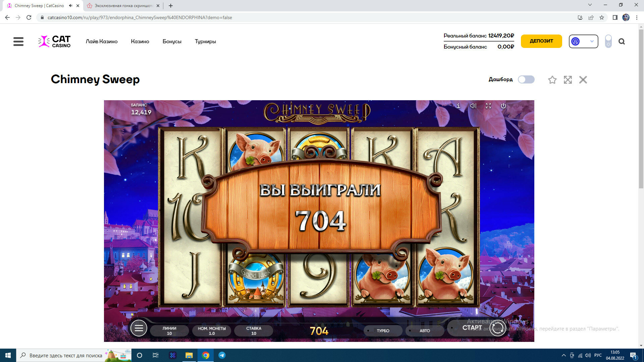Click the game power exit icon
Screen dimensions: 644x362
tap(503, 106)
